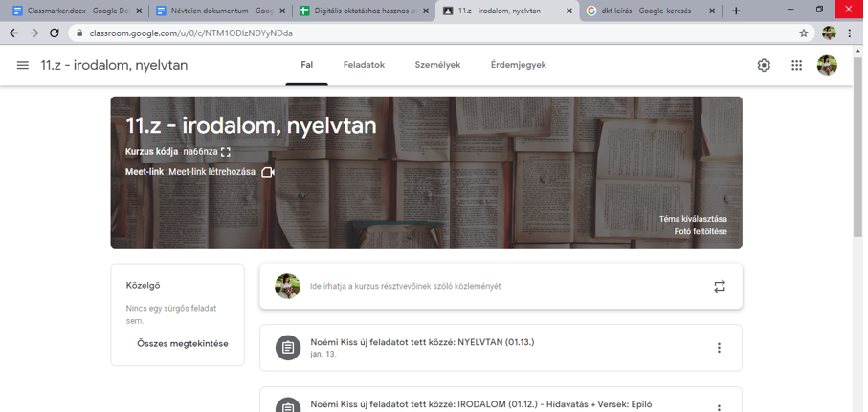The width and height of the screenshot is (868, 412).
Task: Minimize the Chrome window
Action: (x=790, y=10)
